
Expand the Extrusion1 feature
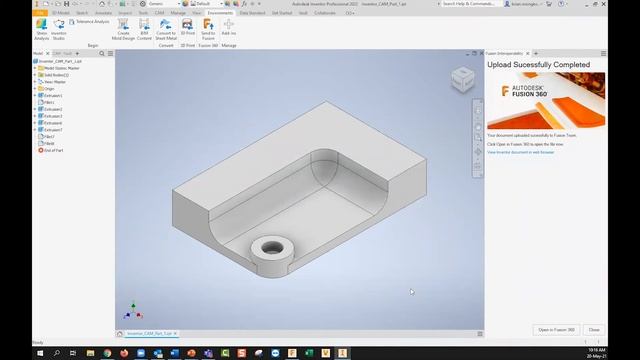(x=35, y=96)
